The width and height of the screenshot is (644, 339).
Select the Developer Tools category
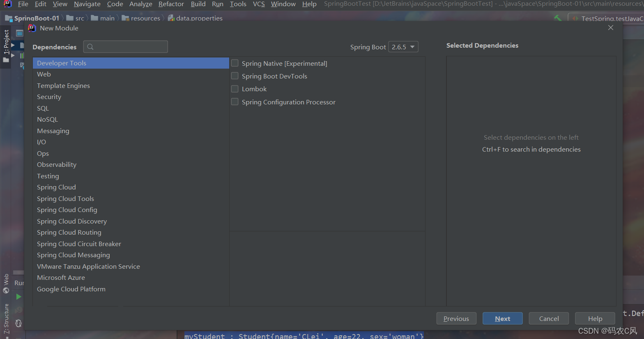coord(131,63)
